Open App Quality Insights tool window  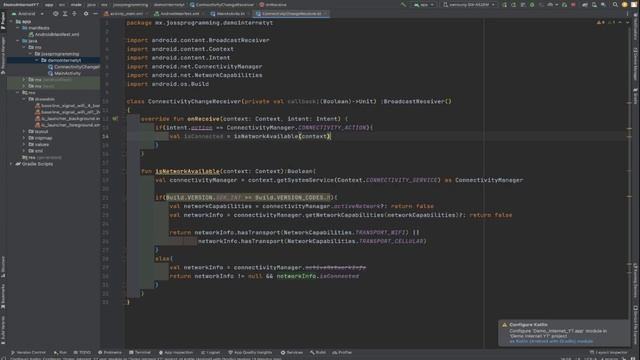click(250, 352)
